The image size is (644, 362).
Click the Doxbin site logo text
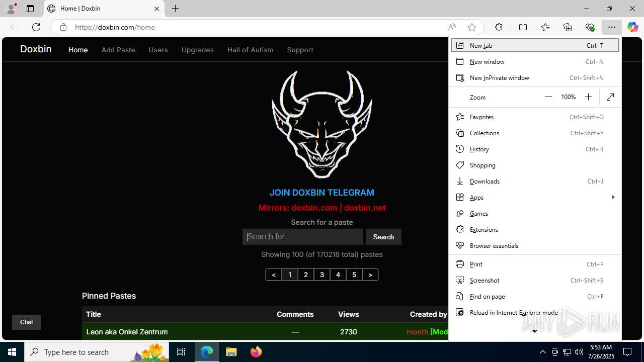[x=36, y=49]
